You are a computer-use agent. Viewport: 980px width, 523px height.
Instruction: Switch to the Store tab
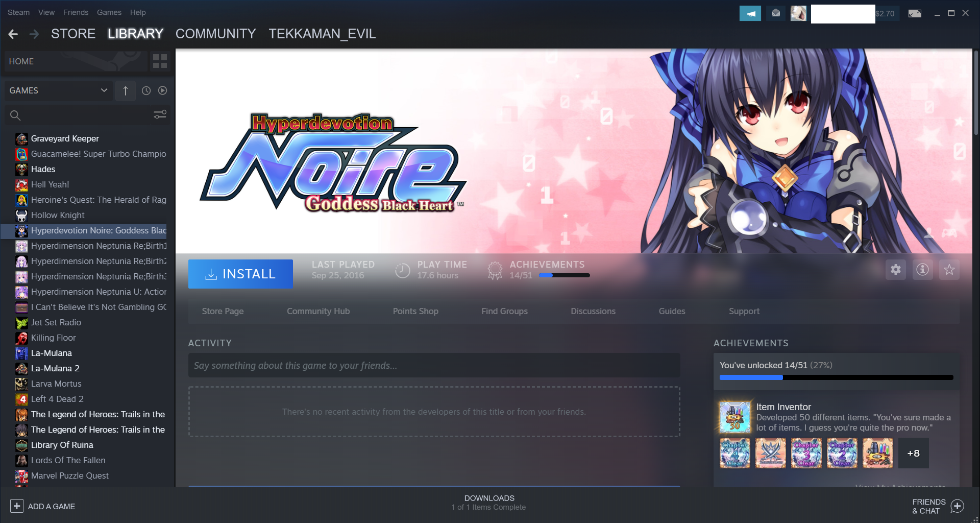point(73,34)
